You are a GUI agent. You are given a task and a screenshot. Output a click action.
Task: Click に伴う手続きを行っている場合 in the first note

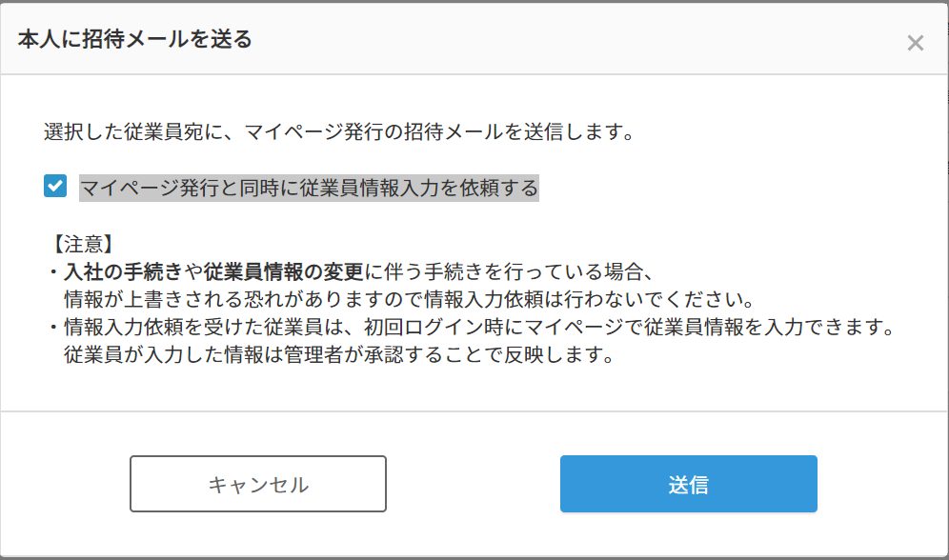click(x=507, y=271)
